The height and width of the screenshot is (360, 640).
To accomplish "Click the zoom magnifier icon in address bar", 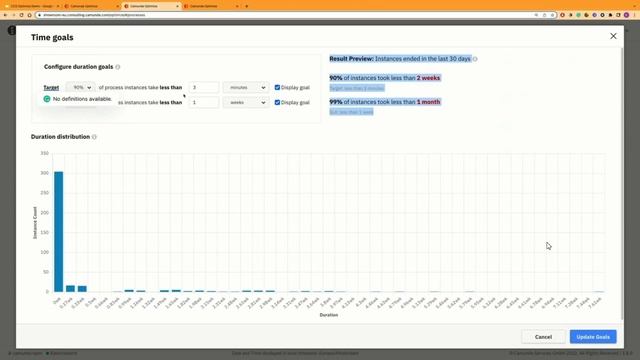I will pyautogui.click(x=536, y=15).
